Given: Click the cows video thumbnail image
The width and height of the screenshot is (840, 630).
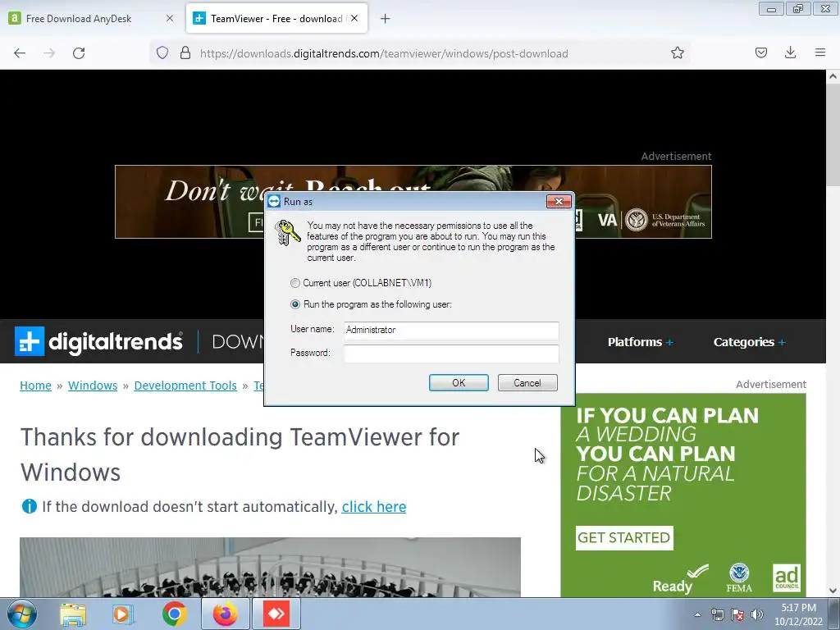Looking at the screenshot, I should (270, 568).
